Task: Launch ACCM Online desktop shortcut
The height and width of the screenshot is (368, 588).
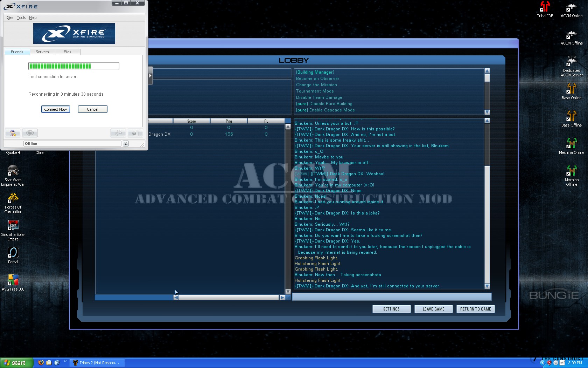Action: click(572, 9)
